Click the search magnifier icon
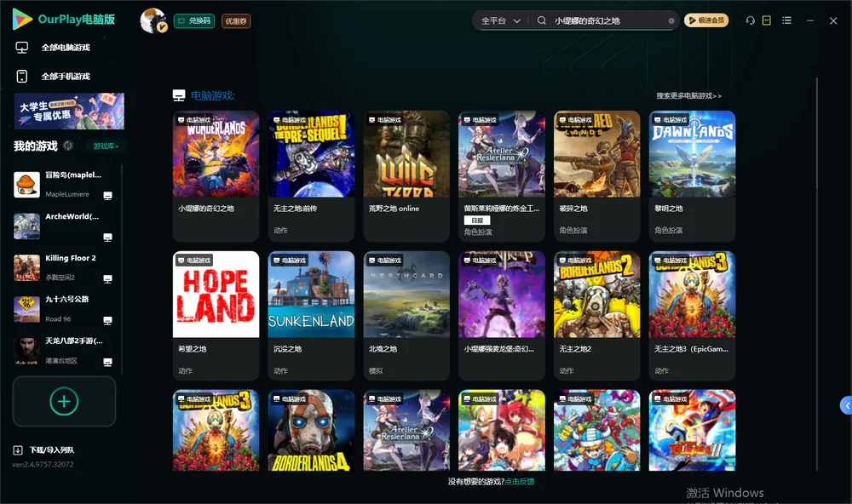852x504 pixels. tap(542, 20)
